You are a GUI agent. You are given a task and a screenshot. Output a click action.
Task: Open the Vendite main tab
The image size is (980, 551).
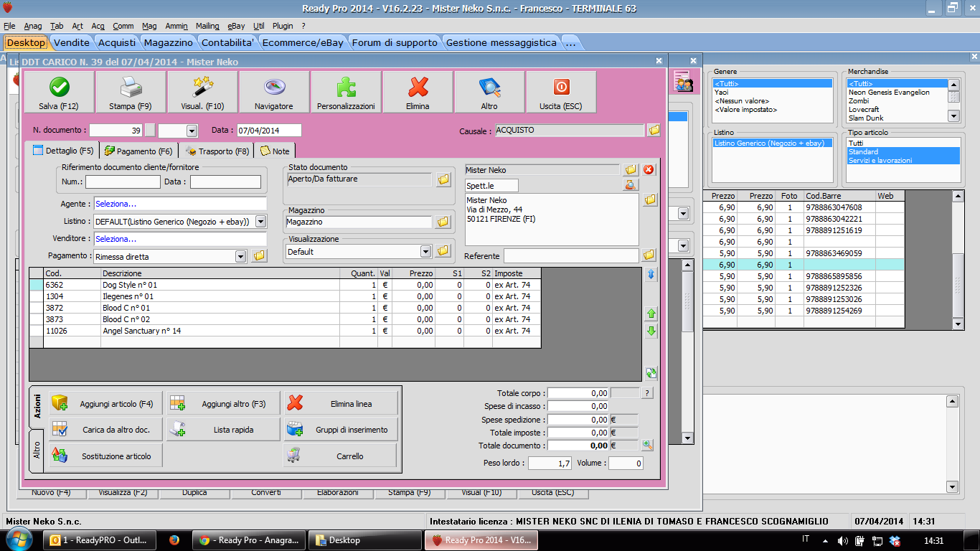point(72,42)
